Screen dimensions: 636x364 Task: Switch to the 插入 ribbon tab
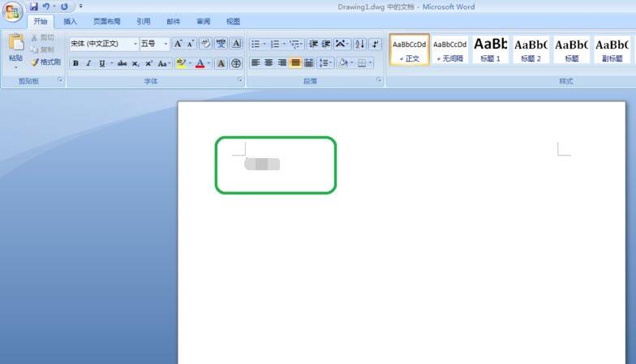pyautogui.click(x=70, y=21)
